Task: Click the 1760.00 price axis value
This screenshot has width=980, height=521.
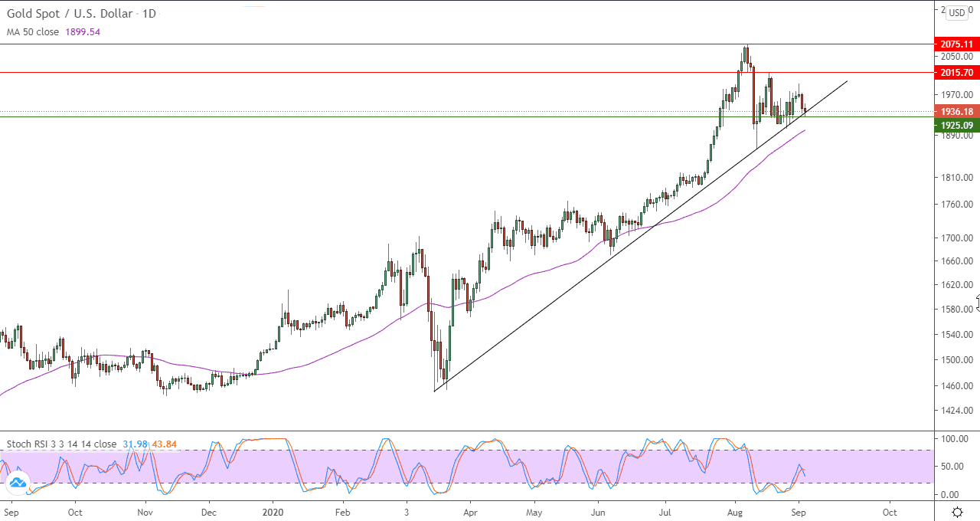Action: tap(957, 205)
